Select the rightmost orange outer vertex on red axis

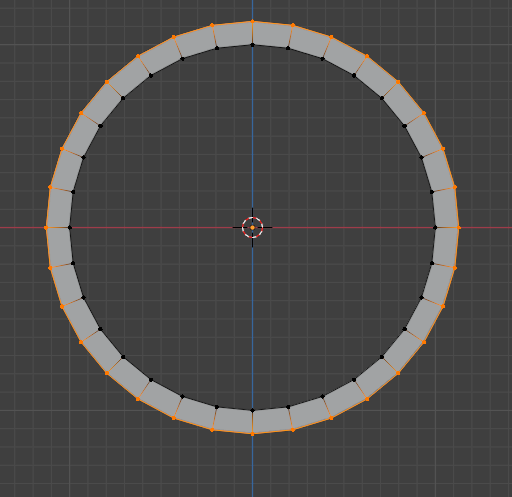click(459, 228)
